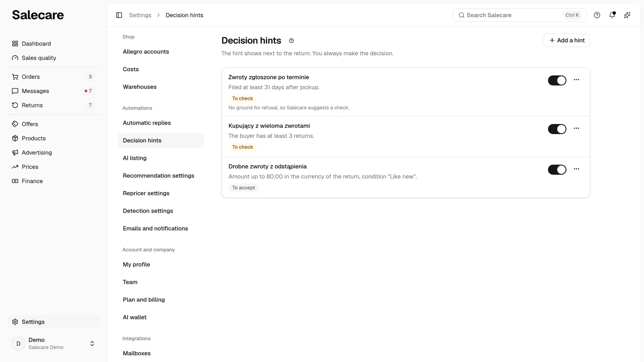The height and width of the screenshot is (362, 644).
Task: Click the Sales quality gauge icon
Action: click(15, 58)
